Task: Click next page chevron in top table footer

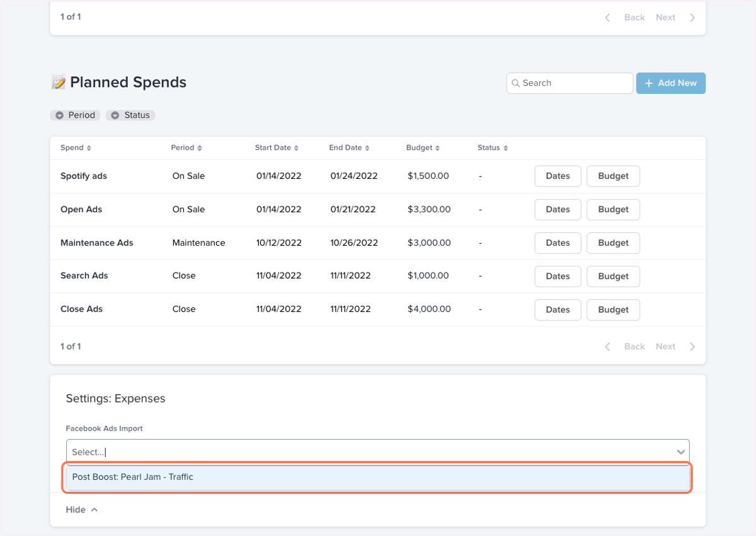Action: [692, 18]
